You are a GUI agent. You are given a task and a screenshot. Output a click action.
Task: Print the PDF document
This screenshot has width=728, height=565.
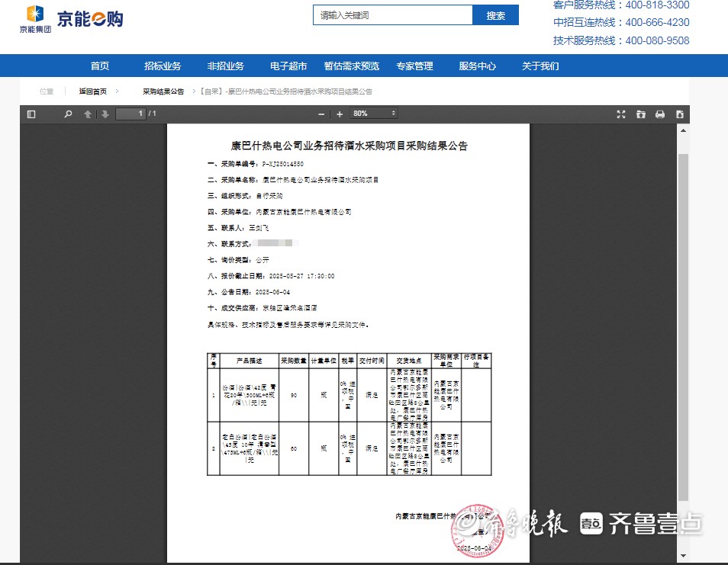(660, 114)
